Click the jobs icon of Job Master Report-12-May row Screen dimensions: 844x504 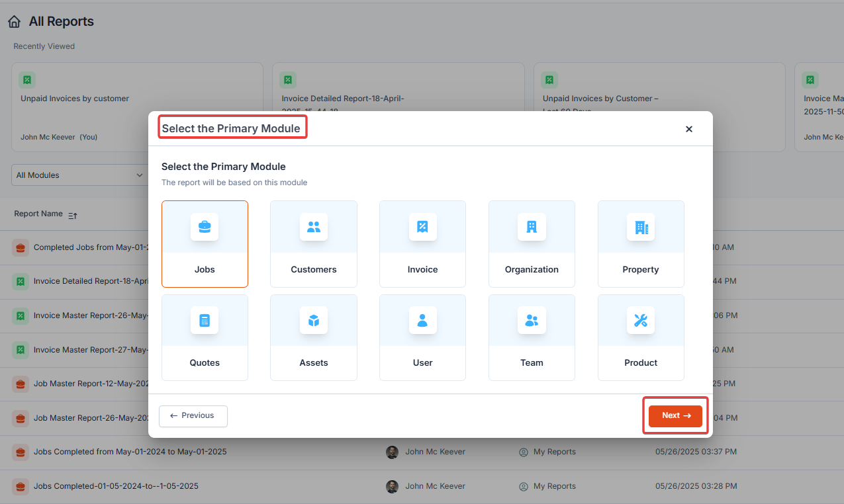coord(21,384)
